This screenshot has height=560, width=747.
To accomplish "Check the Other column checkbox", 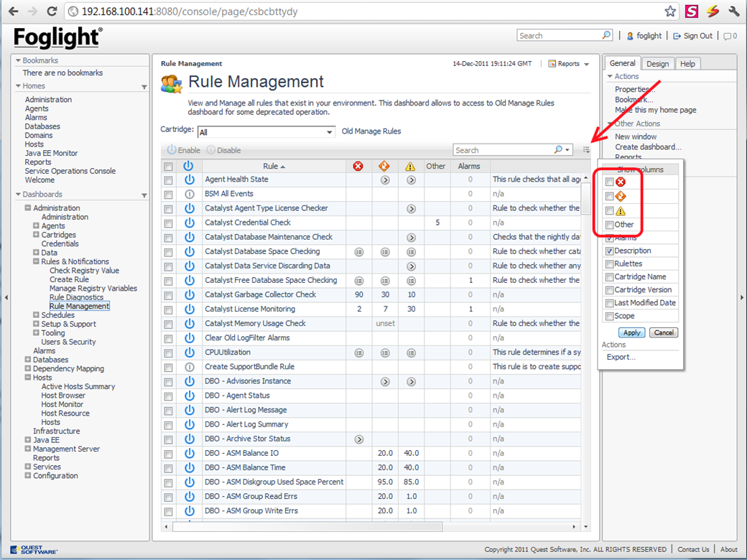I will point(609,225).
